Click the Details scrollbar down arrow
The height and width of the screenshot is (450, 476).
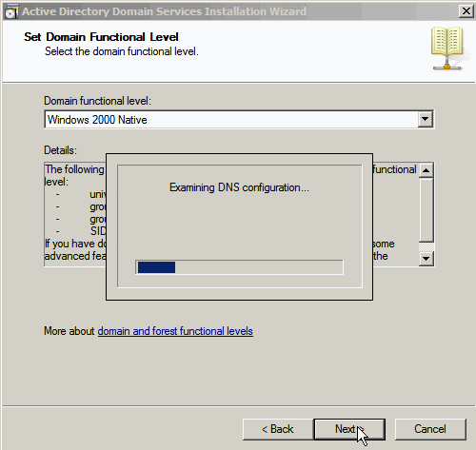click(426, 259)
